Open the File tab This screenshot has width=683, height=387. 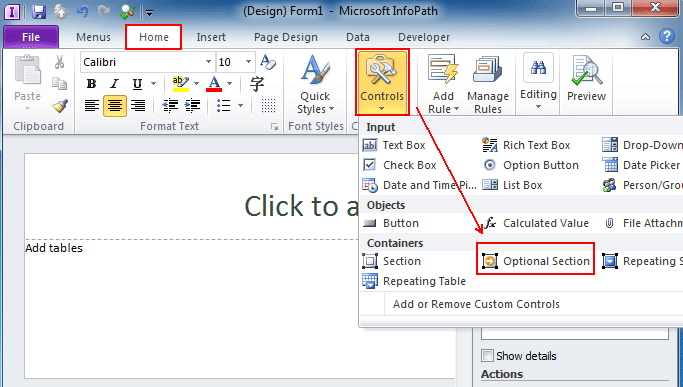click(31, 37)
